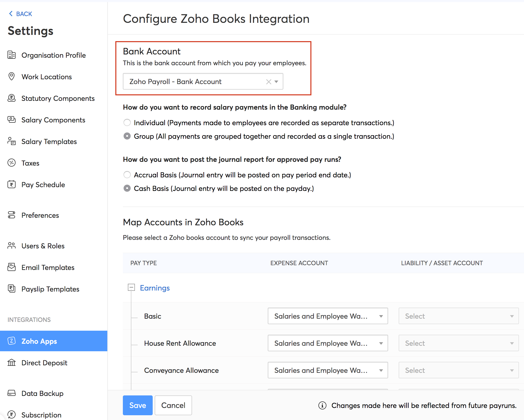Click the Taxes percent icon
Image resolution: width=524 pixels, height=420 pixels.
pos(12,163)
